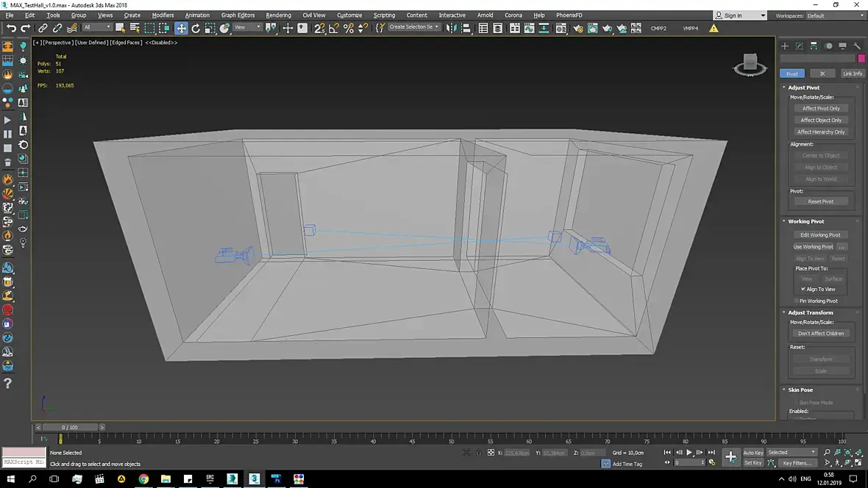The height and width of the screenshot is (488, 868).
Task: Open the Utilities wrench panel icon
Action: [857, 46]
